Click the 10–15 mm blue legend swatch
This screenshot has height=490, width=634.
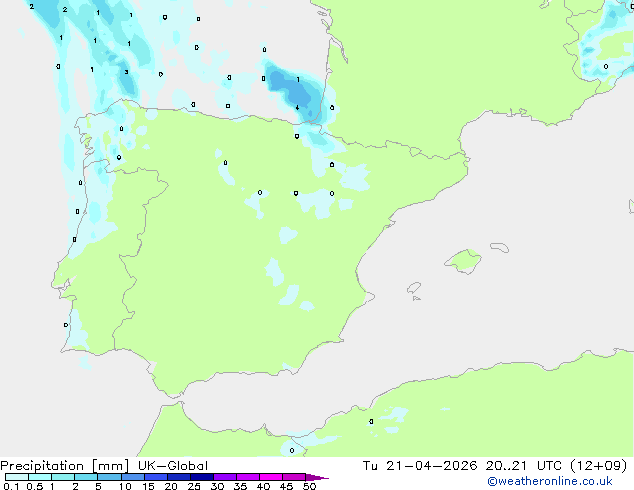click(132, 477)
